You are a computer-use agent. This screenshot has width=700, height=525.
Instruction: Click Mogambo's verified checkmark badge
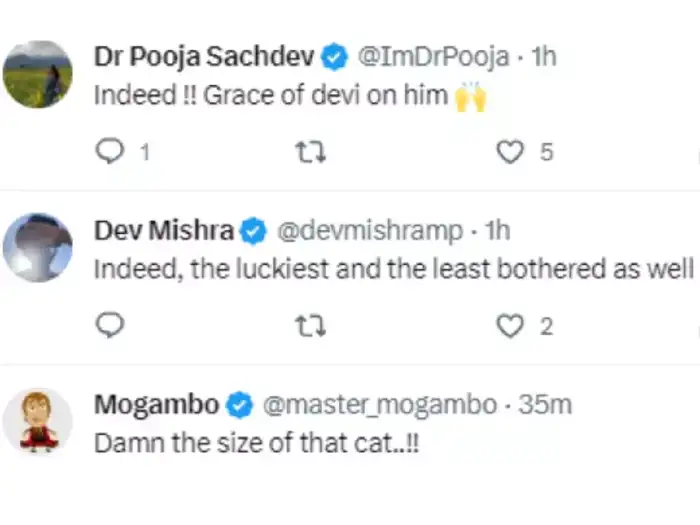click(x=240, y=405)
